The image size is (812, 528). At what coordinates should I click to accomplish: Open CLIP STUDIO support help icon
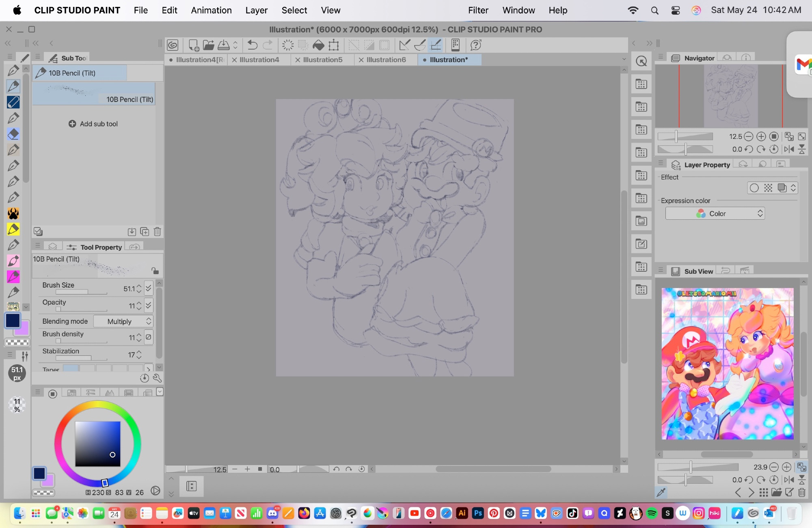[x=476, y=45]
